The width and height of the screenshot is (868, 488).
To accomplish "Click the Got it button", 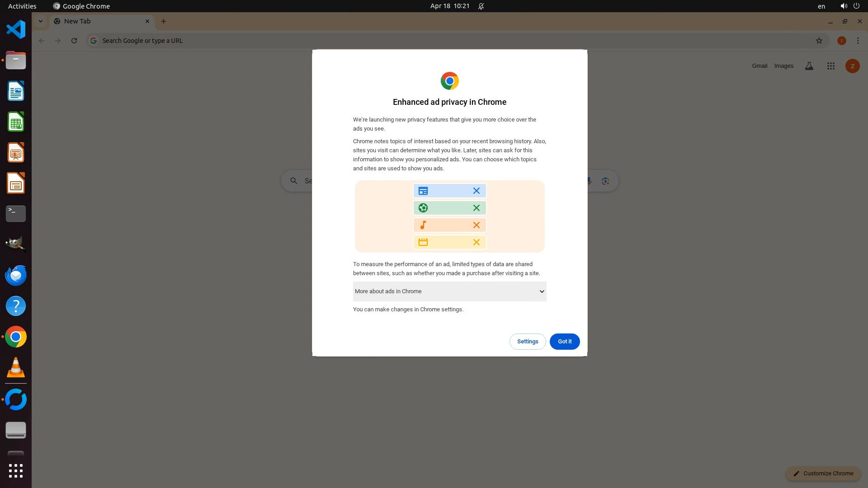I will [564, 342].
